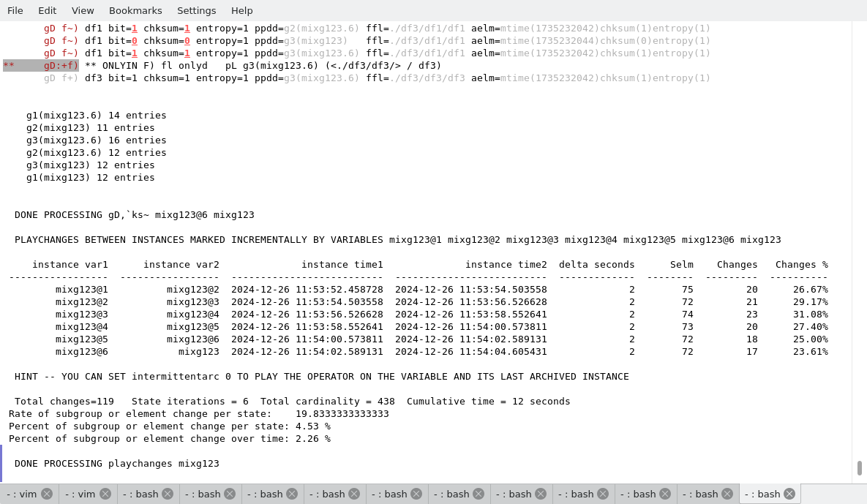
Task: Open the Help menu
Action: (x=241, y=10)
